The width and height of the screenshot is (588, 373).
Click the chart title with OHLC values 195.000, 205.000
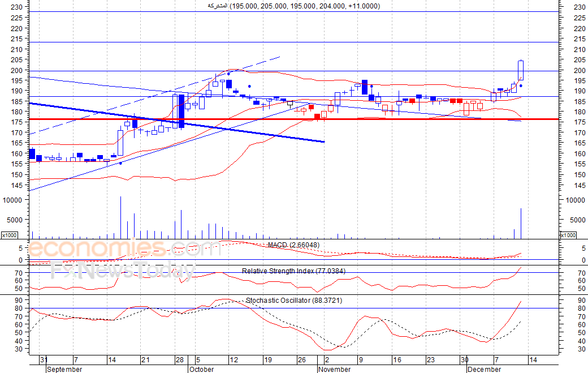point(293,6)
